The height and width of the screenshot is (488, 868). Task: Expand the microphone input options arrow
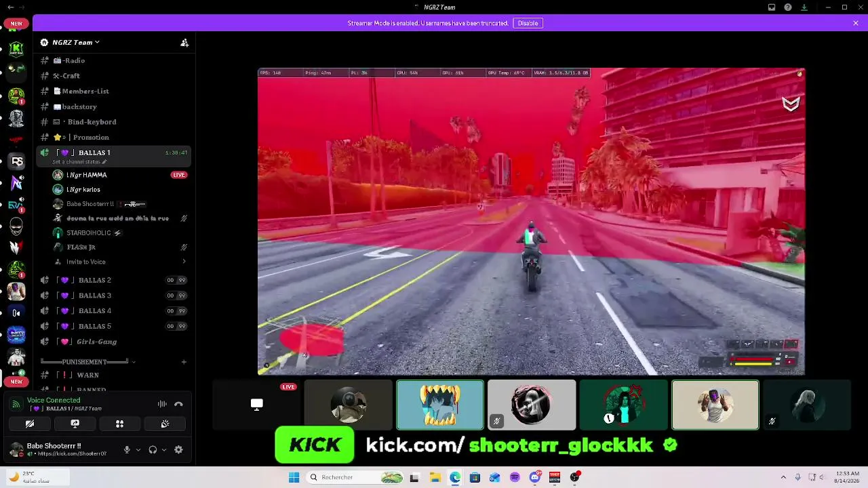(138, 449)
